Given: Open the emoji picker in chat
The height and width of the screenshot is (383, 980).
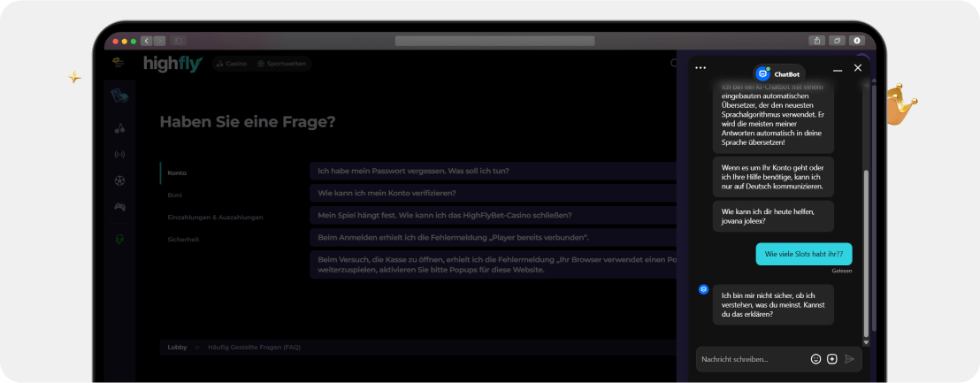Looking at the screenshot, I should pyautogui.click(x=815, y=358).
